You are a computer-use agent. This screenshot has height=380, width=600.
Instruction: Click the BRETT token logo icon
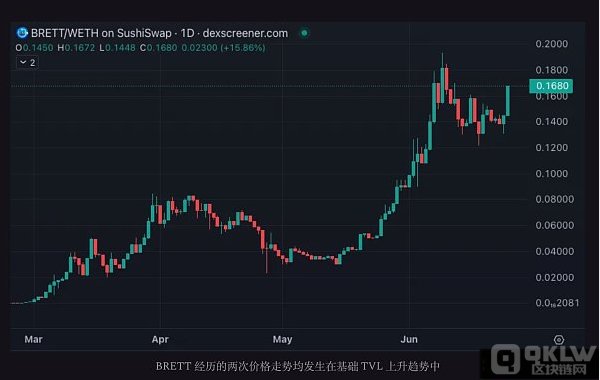22,33
